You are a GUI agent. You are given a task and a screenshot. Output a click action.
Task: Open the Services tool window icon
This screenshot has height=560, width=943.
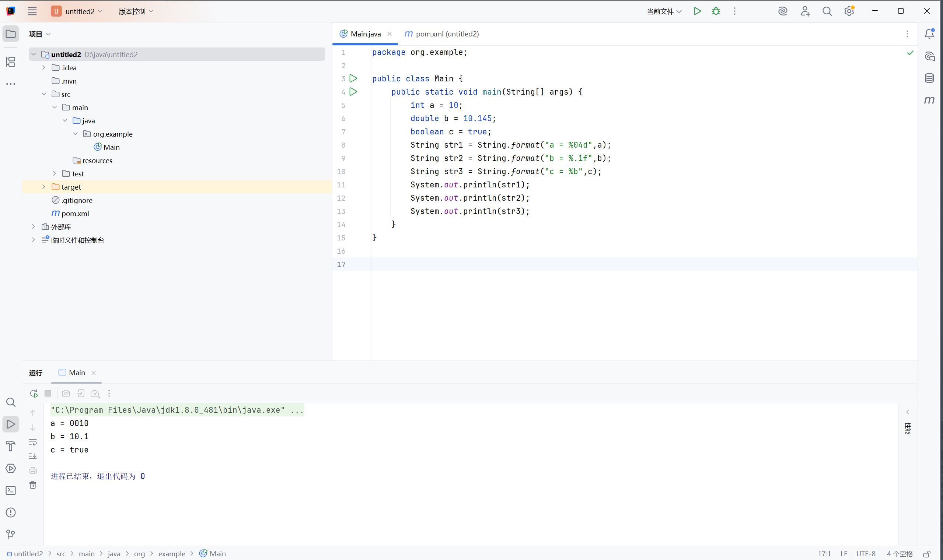[x=11, y=468]
